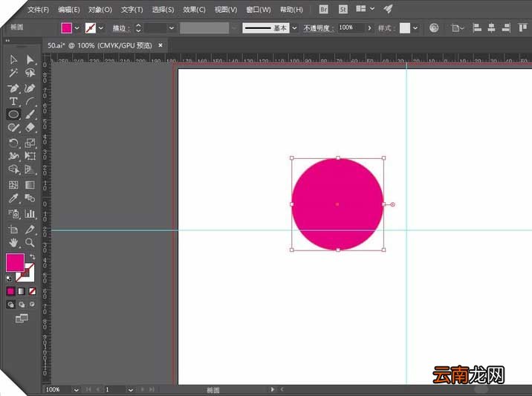Open the 对象(O) menu
This screenshot has width=532, height=396.
(x=100, y=10)
